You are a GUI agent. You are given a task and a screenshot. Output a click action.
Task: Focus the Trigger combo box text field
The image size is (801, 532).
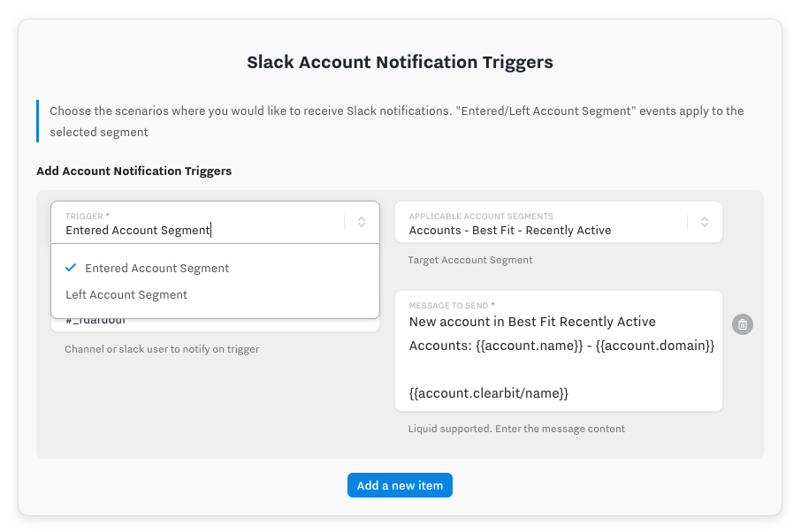click(195, 230)
